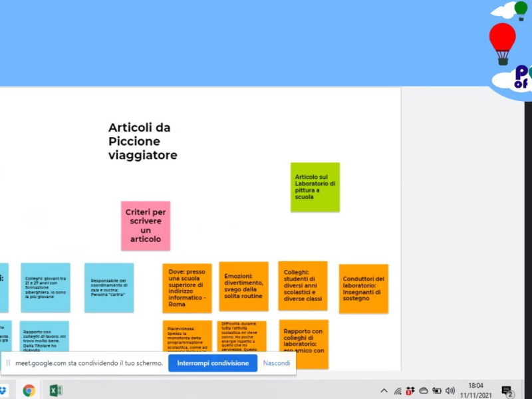The width and height of the screenshot is (532, 399).
Task: Click the taskbar clock showing 18:04
Action: (x=475, y=390)
